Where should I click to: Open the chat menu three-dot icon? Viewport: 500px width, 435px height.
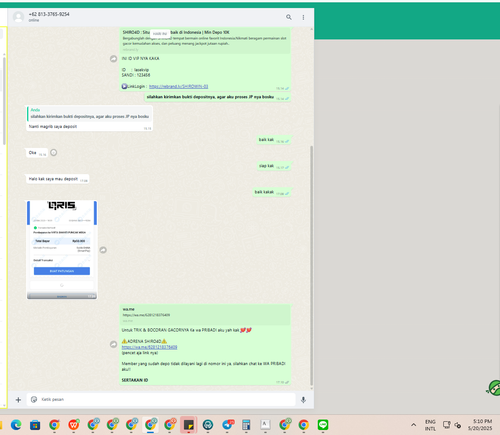(x=303, y=17)
